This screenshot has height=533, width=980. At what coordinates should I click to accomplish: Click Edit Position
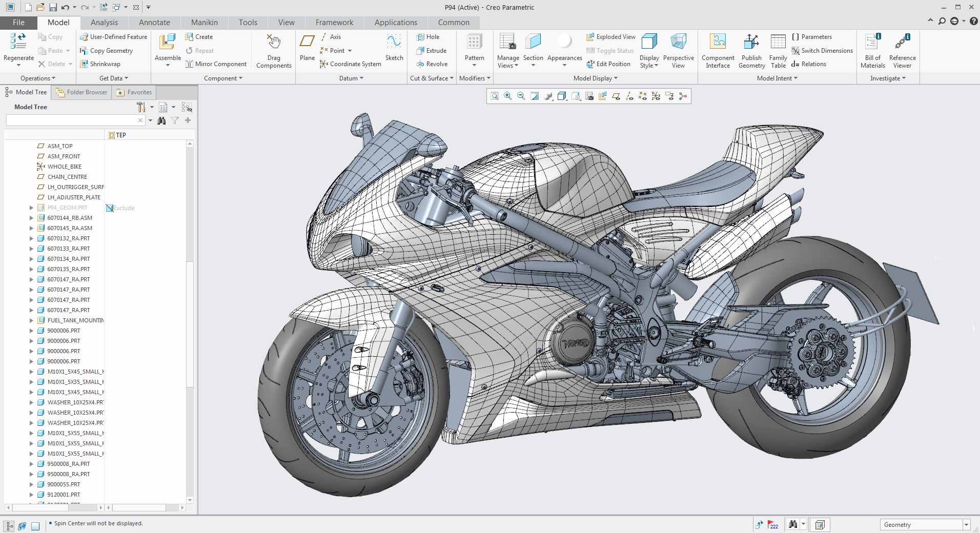click(x=608, y=64)
